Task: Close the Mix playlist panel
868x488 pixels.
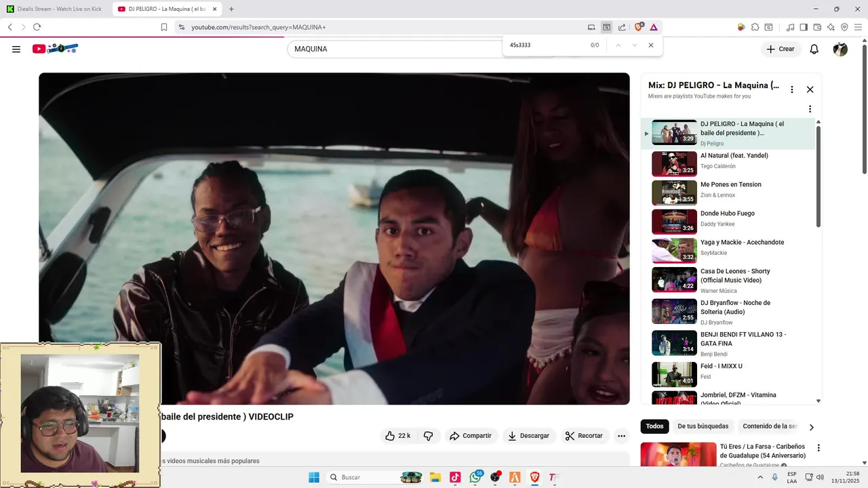Action: coord(810,89)
